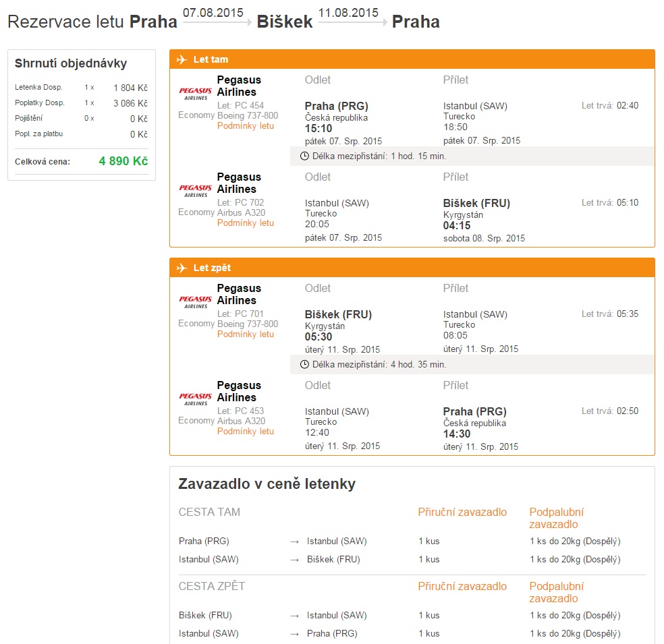The width and height of the screenshot is (664, 644).
Task: Click Podpalubní zavazadlo header under CESTA ZPĚT
Action: point(557,592)
